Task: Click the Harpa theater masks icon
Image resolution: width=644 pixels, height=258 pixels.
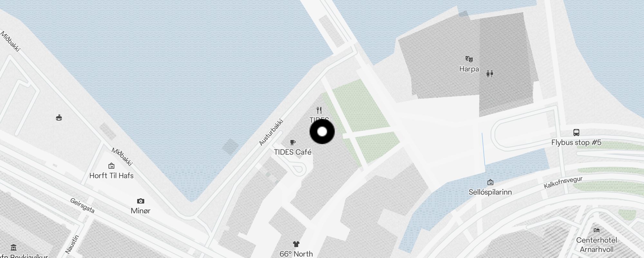Action: (x=469, y=59)
